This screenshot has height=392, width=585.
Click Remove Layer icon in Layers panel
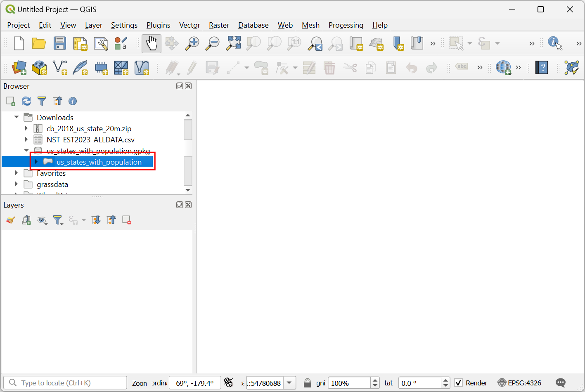[x=127, y=220]
